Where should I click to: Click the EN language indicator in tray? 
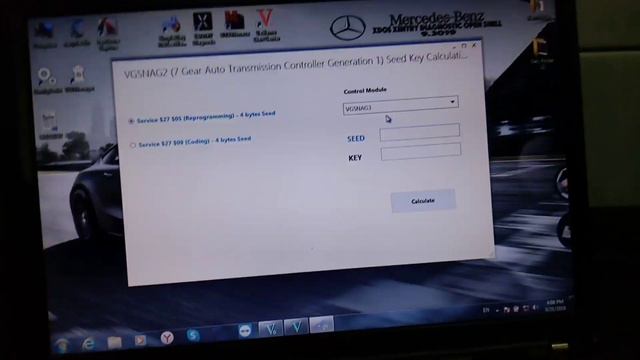click(x=486, y=310)
